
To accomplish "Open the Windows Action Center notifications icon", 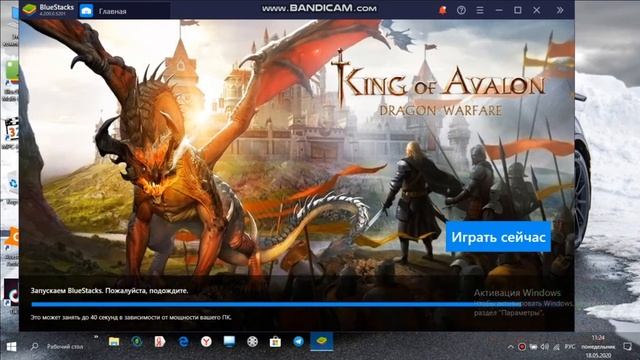I will click(x=628, y=347).
